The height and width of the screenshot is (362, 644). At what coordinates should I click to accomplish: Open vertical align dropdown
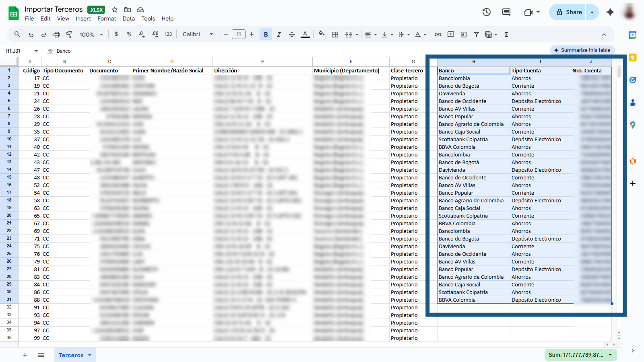tap(388, 35)
